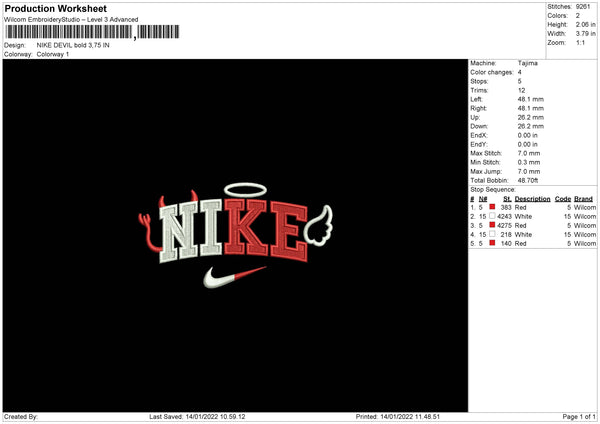Click the Up value "26.2 mm"
The image size is (600, 424).
click(531, 117)
